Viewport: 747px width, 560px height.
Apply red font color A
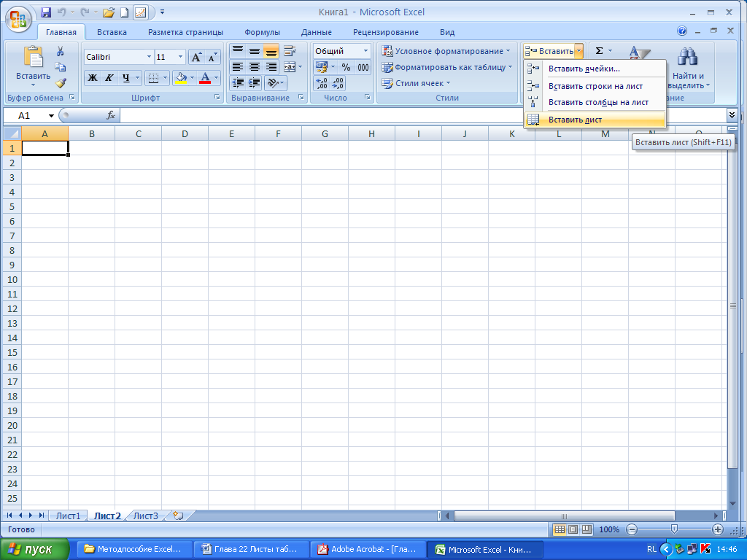205,77
